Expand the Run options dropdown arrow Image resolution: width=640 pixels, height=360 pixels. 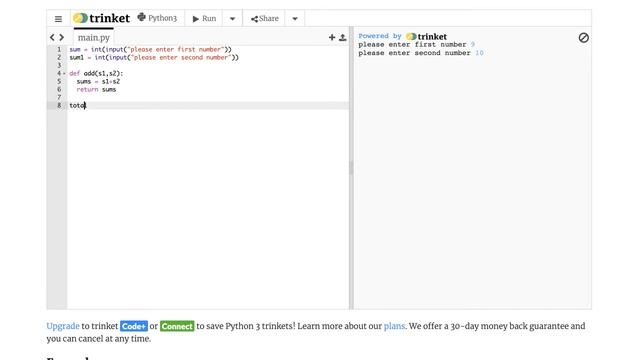tap(232, 18)
